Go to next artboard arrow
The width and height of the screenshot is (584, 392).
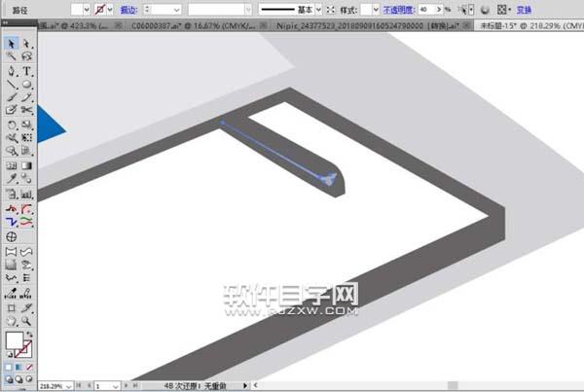(126, 385)
